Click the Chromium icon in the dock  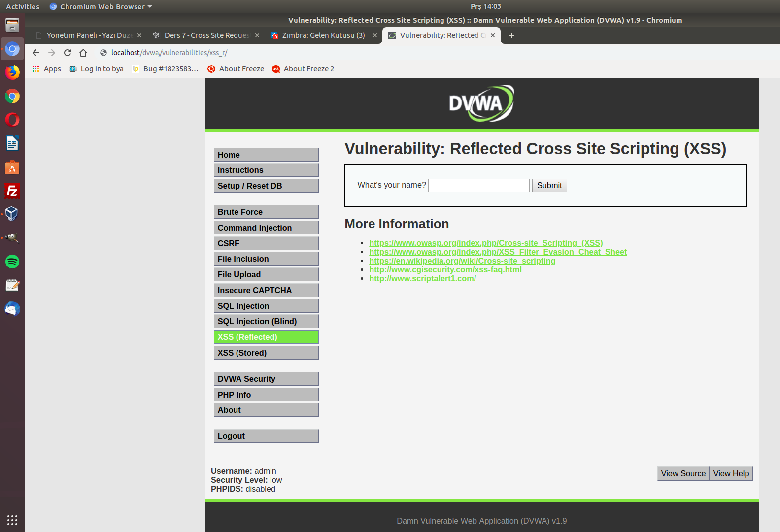[x=12, y=49]
